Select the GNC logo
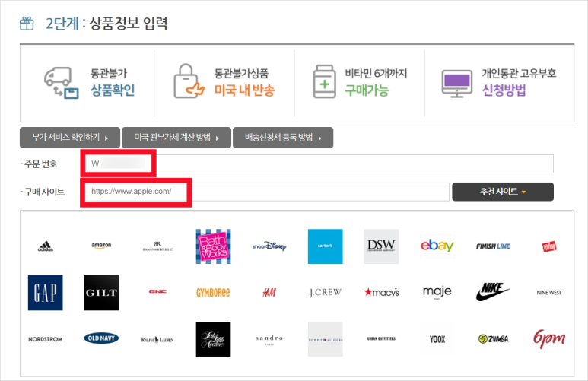Screen dimensions: 588x381 (157, 292)
